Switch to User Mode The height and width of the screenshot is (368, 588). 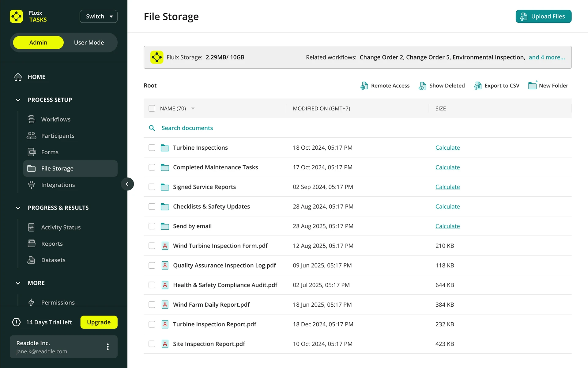tap(89, 43)
